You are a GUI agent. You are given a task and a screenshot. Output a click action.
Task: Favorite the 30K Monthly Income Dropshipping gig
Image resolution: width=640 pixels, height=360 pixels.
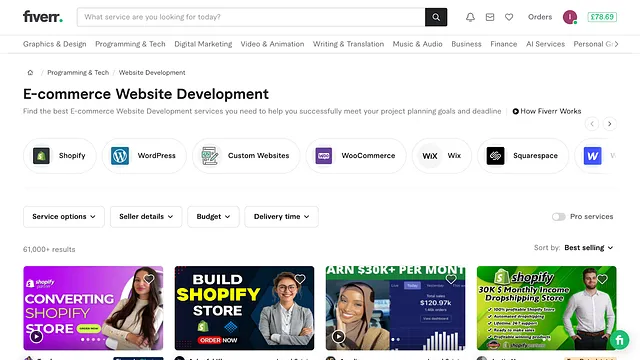coord(602,279)
